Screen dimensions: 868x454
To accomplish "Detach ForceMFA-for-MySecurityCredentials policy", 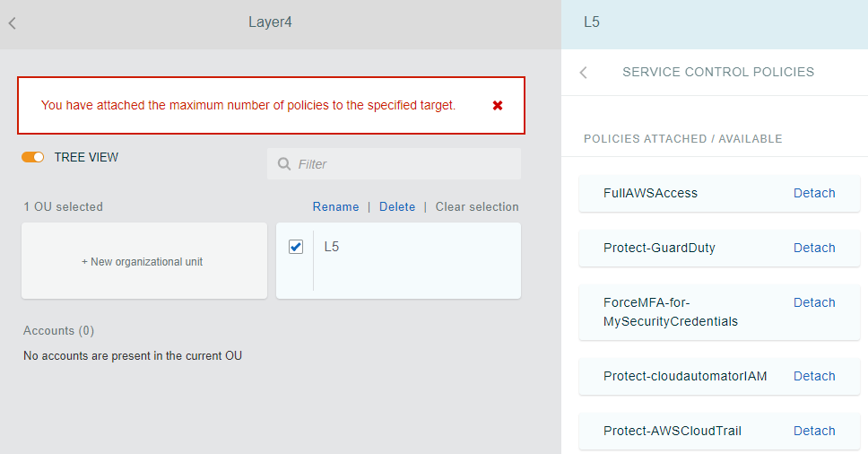I will coord(814,302).
